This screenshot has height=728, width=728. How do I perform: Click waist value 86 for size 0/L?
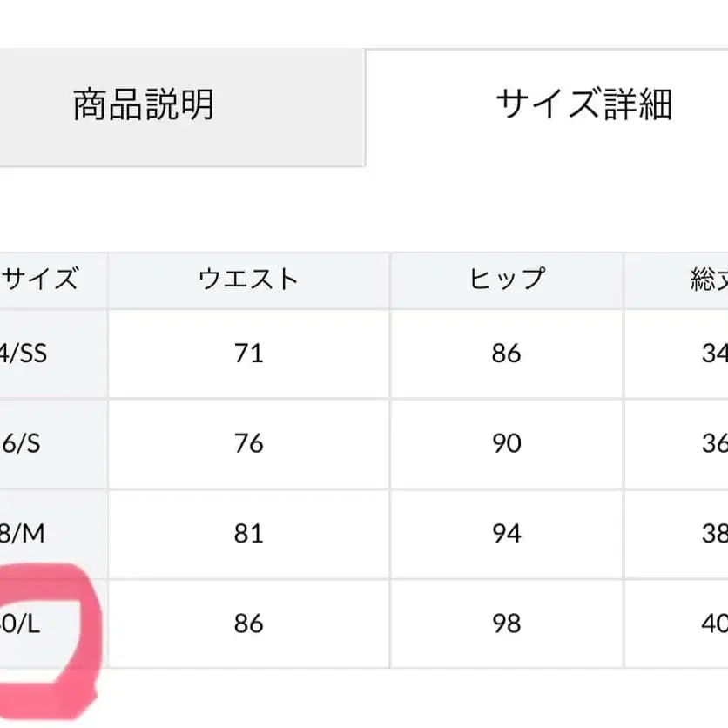(250, 622)
